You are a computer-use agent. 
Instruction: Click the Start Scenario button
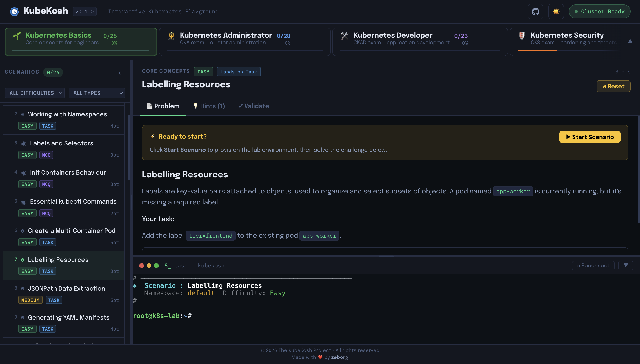coord(589,137)
